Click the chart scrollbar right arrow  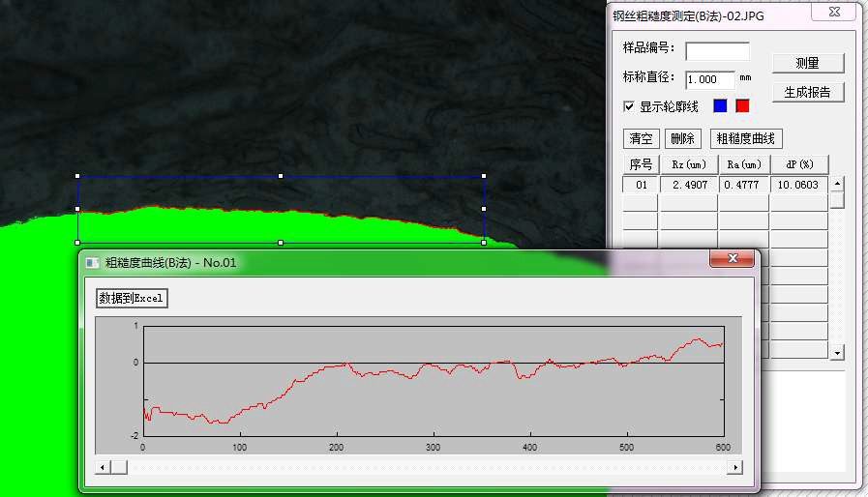click(735, 468)
